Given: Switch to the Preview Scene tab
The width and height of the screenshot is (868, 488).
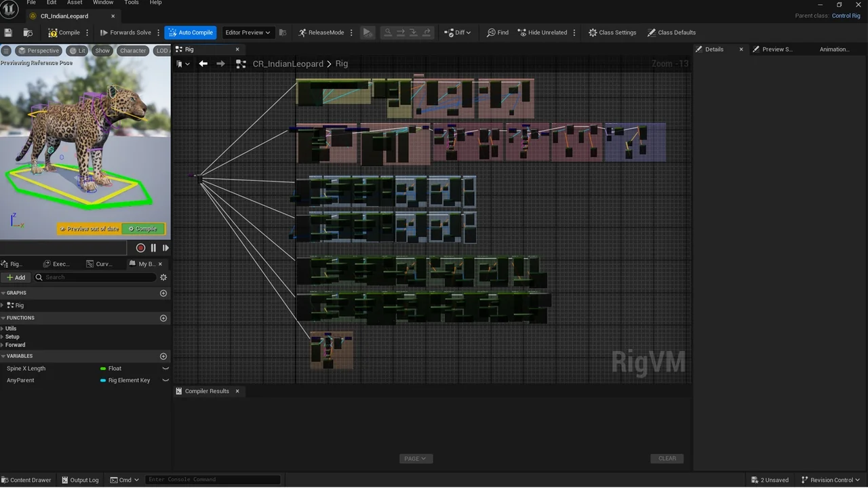Looking at the screenshot, I should [x=776, y=49].
